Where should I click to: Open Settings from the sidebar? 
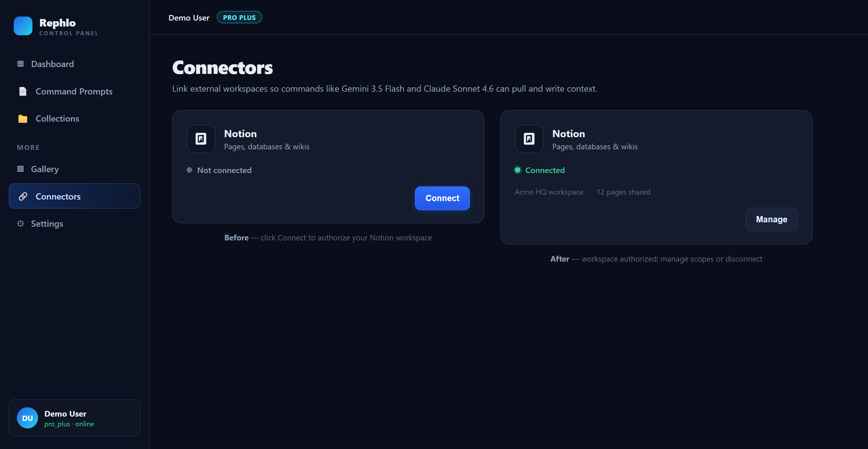click(x=75, y=224)
